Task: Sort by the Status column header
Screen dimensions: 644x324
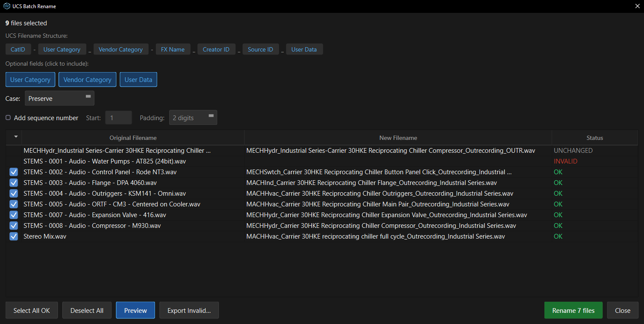Action: tap(595, 138)
